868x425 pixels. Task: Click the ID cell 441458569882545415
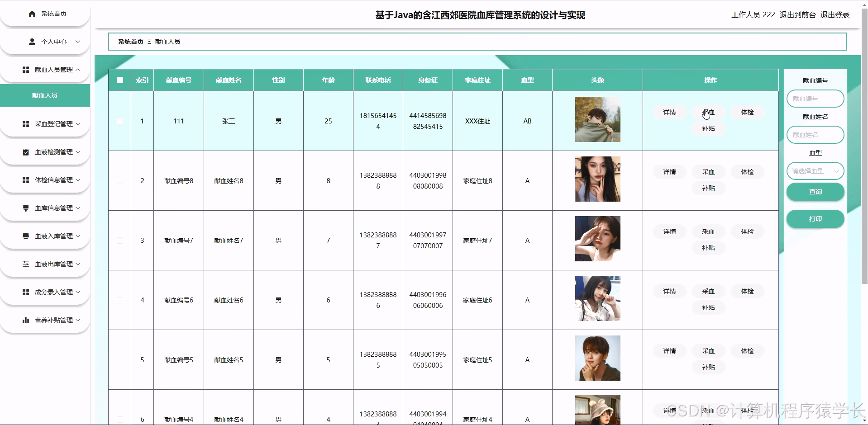pyautogui.click(x=428, y=121)
